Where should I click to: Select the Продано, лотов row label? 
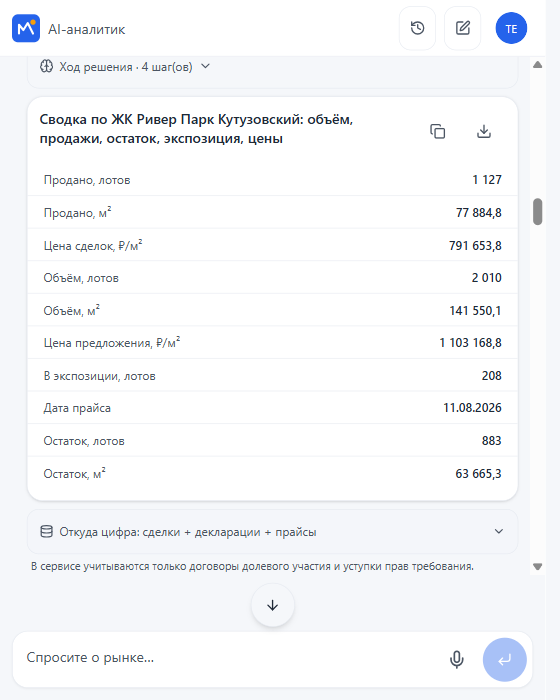point(87,180)
